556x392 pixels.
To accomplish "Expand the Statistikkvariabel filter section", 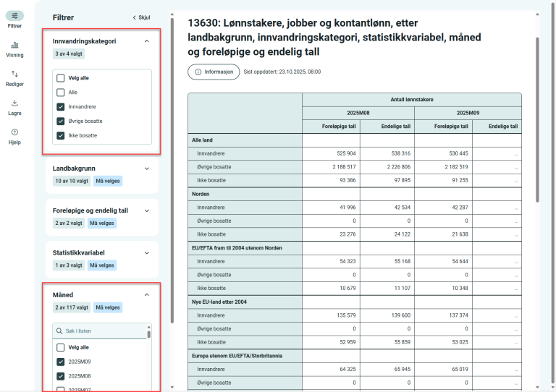I will pyautogui.click(x=147, y=253).
